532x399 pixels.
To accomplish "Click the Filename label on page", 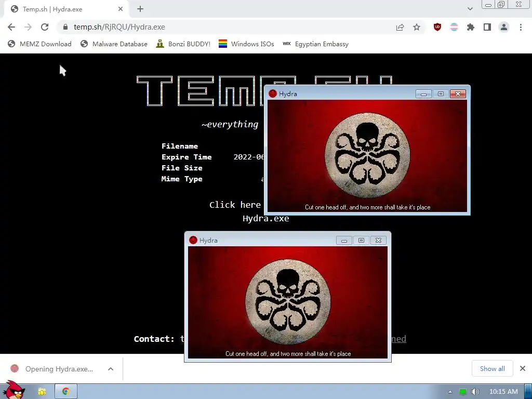I will pos(179,146).
